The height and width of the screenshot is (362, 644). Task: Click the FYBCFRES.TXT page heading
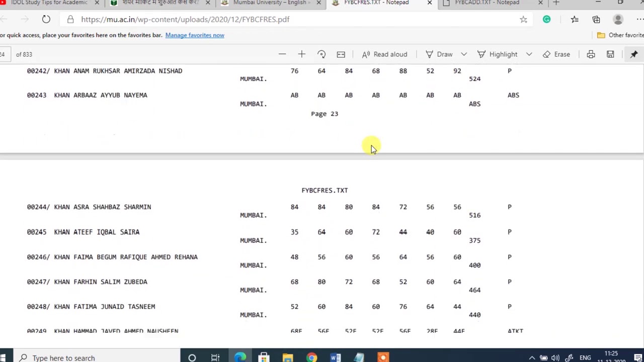click(325, 191)
